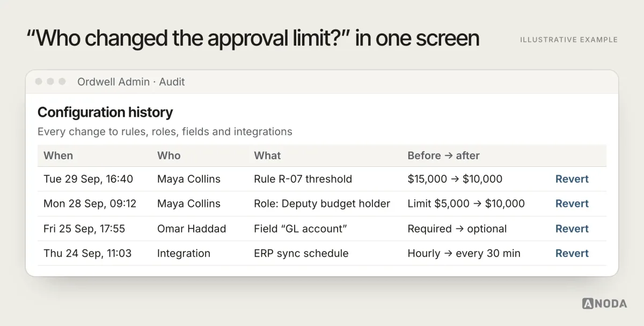Click the "$15,000 → $10,000" value

tap(455, 179)
